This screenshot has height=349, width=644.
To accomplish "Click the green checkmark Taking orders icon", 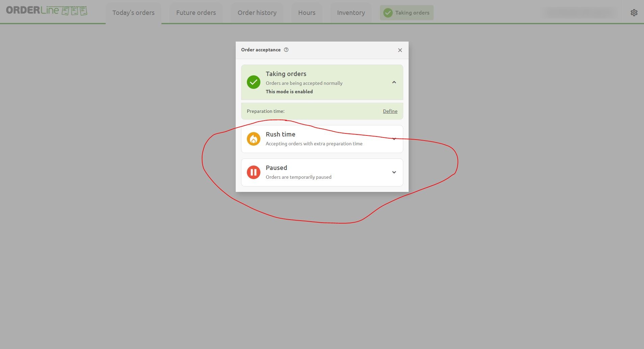I will [x=253, y=82].
